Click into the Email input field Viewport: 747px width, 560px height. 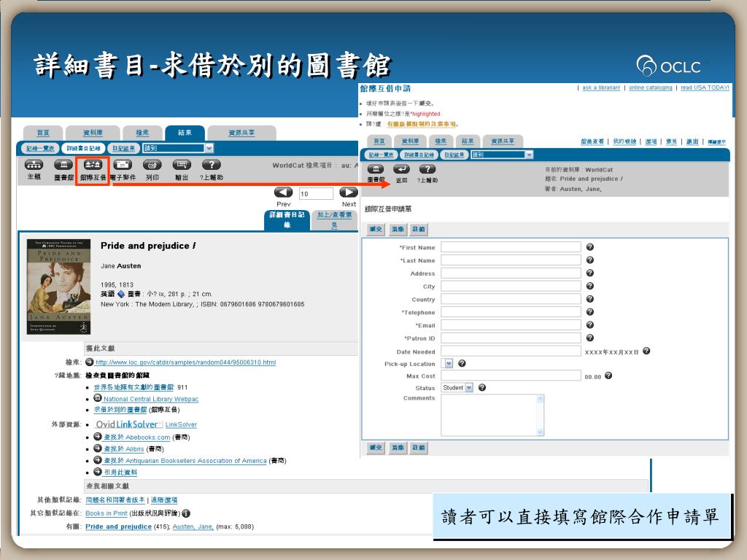[x=511, y=325]
